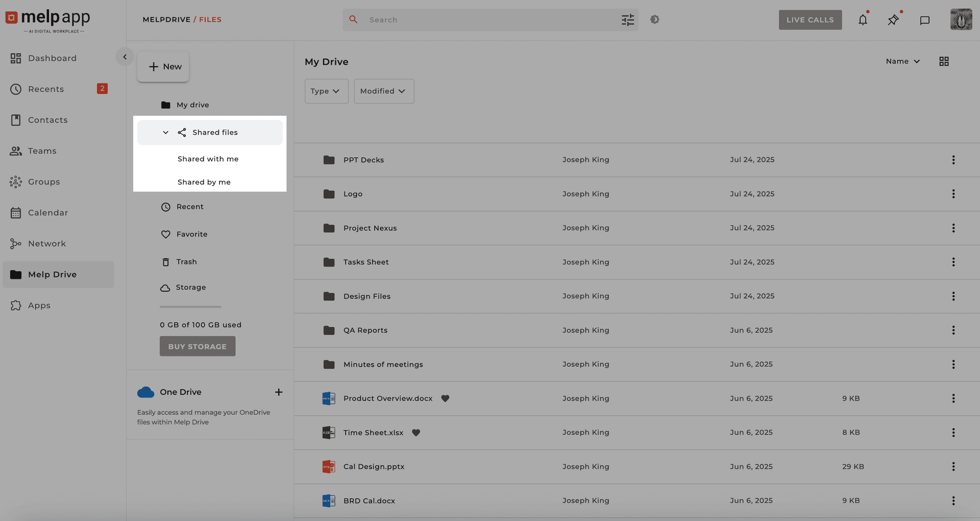Toggle favorite heart on Product Overview.docx
980x521 pixels.
coord(445,398)
